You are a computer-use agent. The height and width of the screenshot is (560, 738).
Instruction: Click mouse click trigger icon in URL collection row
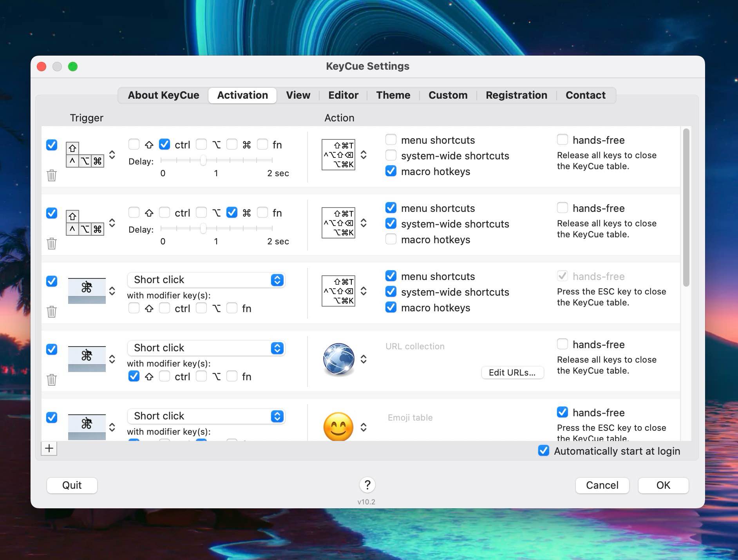point(87,359)
